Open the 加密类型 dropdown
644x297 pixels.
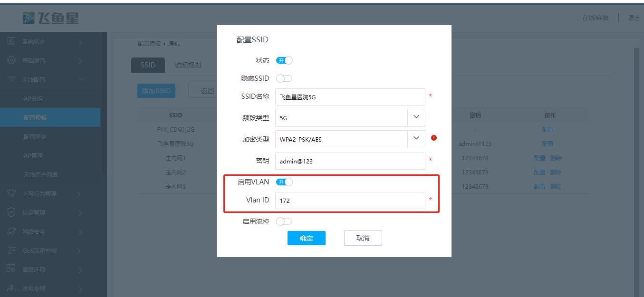tap(416, 139)
